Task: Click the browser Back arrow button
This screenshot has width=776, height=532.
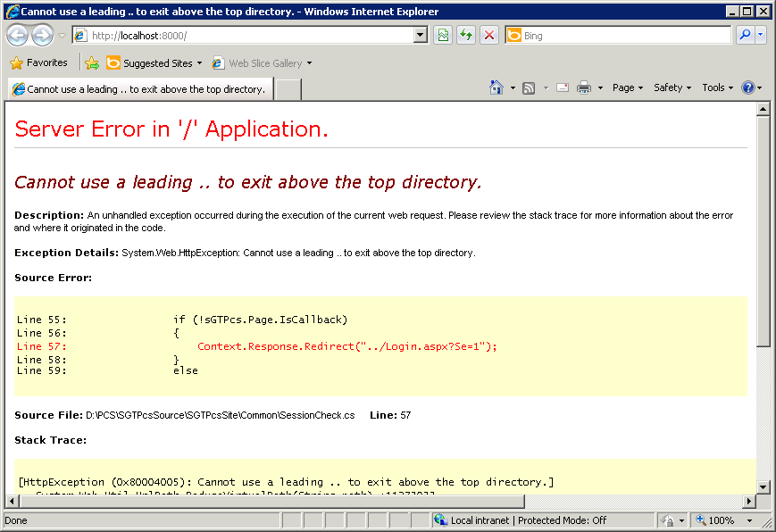Action: click(18, 36)
